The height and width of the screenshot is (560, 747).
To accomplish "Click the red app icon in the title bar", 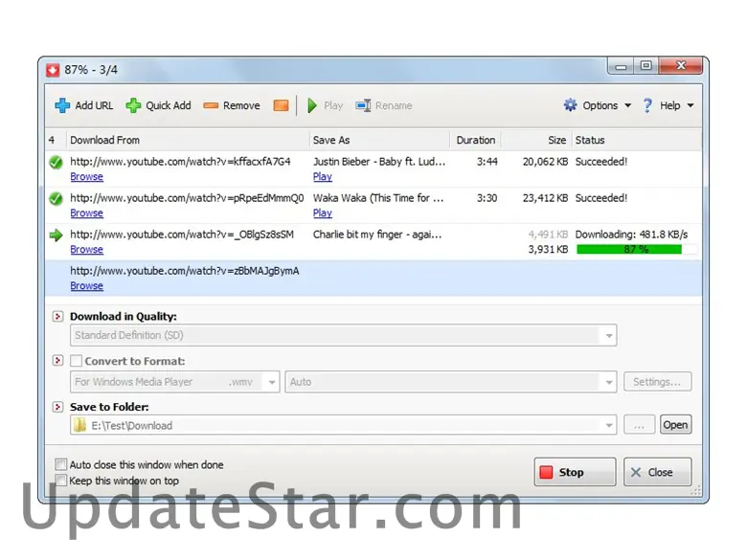I will 53,70.
